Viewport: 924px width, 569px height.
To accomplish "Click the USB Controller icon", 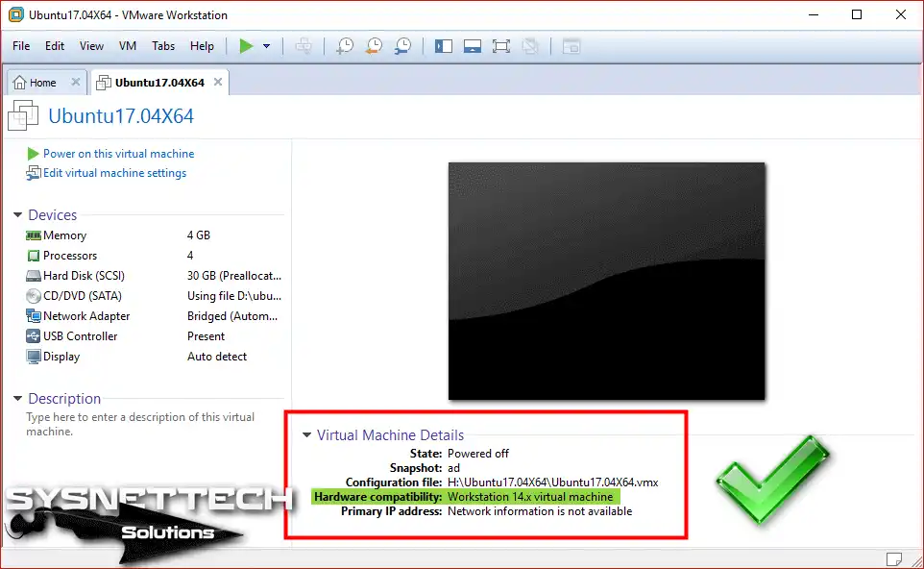I will (34, 336).
